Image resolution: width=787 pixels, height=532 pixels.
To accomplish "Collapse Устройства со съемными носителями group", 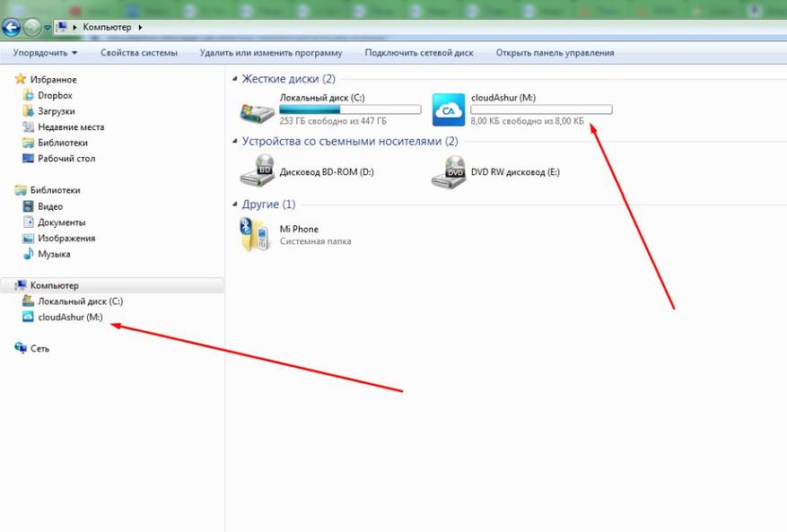I will point(235,141).
